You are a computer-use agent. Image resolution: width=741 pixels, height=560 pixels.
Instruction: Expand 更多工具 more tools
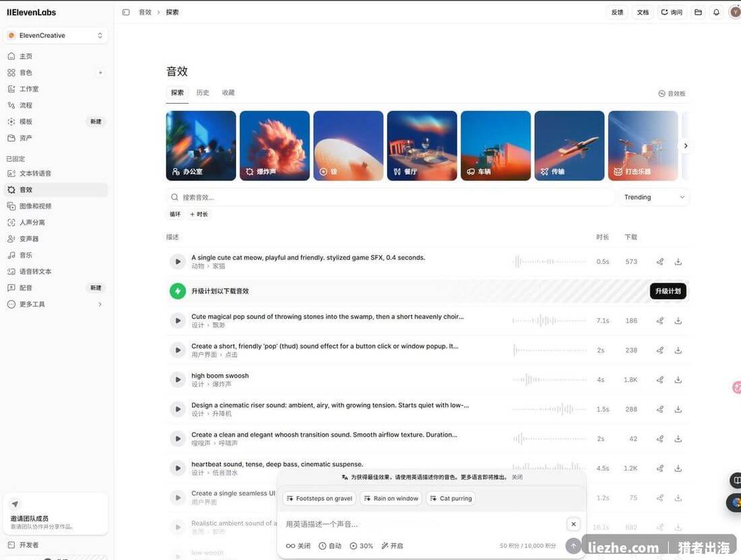point(56,304)
